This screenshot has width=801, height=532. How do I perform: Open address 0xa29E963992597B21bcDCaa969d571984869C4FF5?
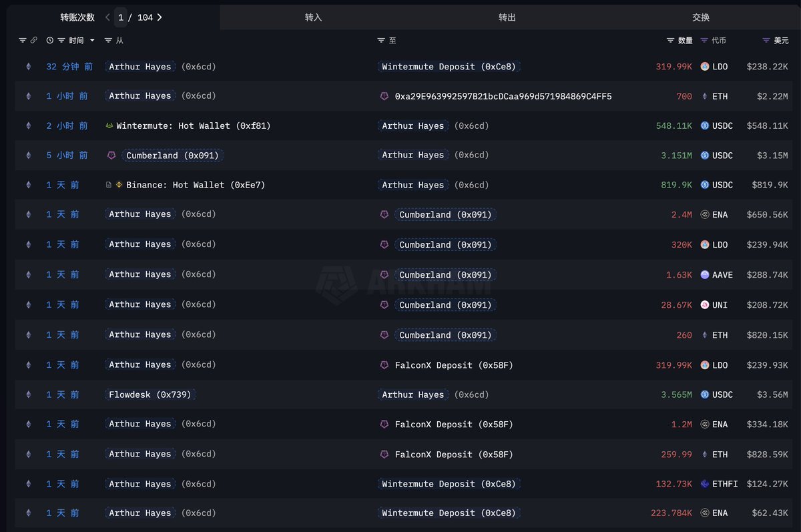pos(503,96)
